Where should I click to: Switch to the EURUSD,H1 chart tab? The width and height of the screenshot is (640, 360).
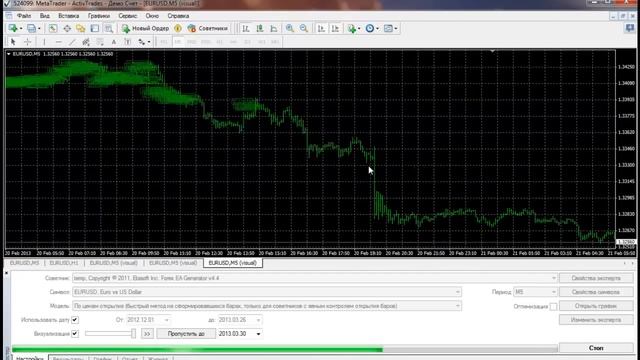click(x=64, y=263)
